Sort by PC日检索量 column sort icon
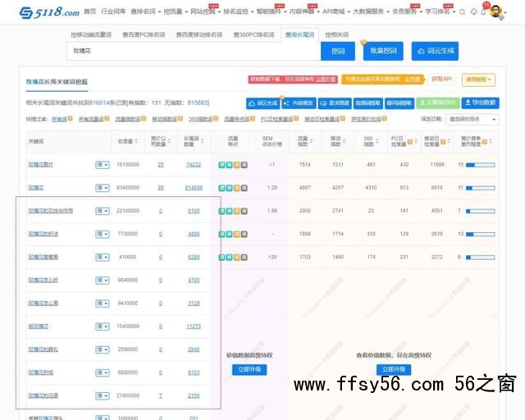Screen dimensions: 525x420 tap(416, 141)
